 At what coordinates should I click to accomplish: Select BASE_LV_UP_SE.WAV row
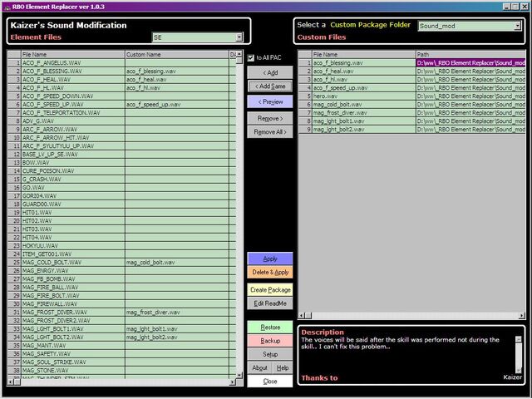click(x=122, y=155)
